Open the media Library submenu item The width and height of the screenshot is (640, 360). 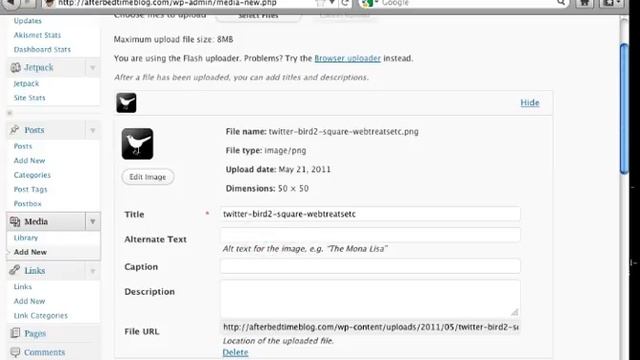26,238
